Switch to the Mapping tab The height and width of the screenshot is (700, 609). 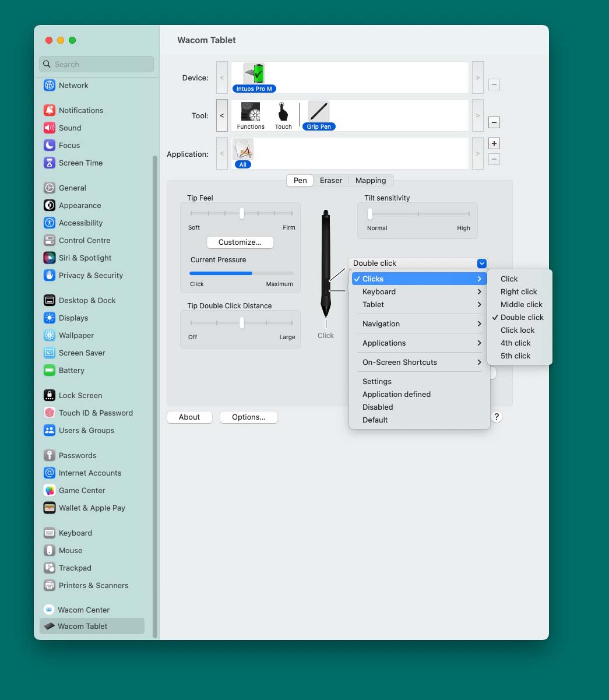click(x=371, y=180)
